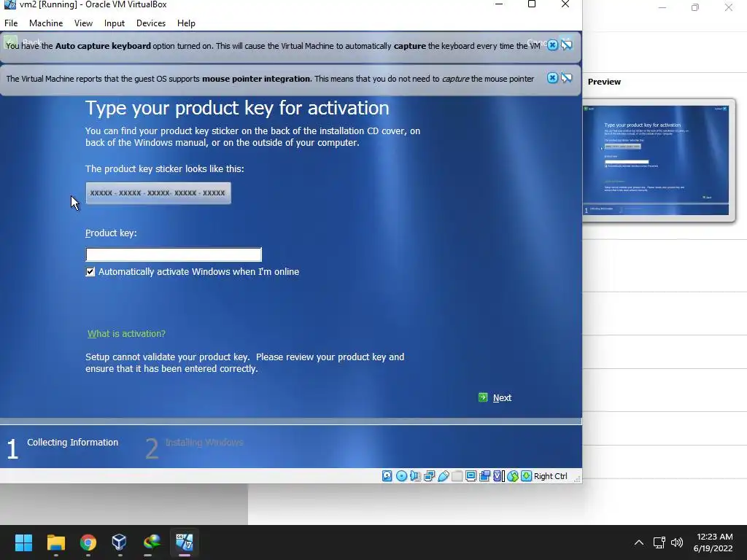Suppress future Auto capture keyboard messages
The image size is (747, 560).
tap(566, 45)
